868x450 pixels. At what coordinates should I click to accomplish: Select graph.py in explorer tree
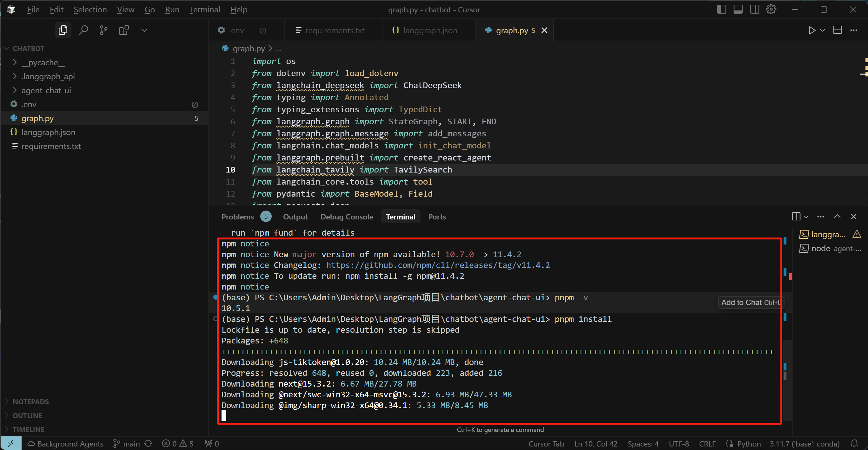coord(104,118)
